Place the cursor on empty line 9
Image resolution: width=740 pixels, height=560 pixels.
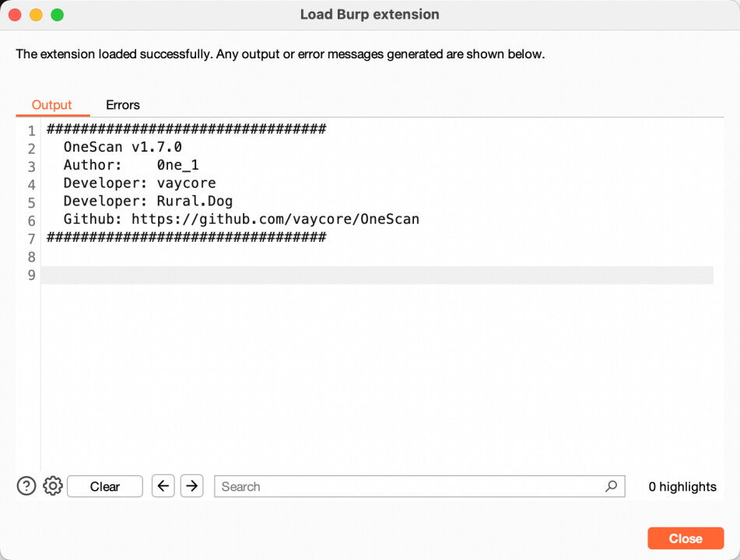tap(374, 275)
